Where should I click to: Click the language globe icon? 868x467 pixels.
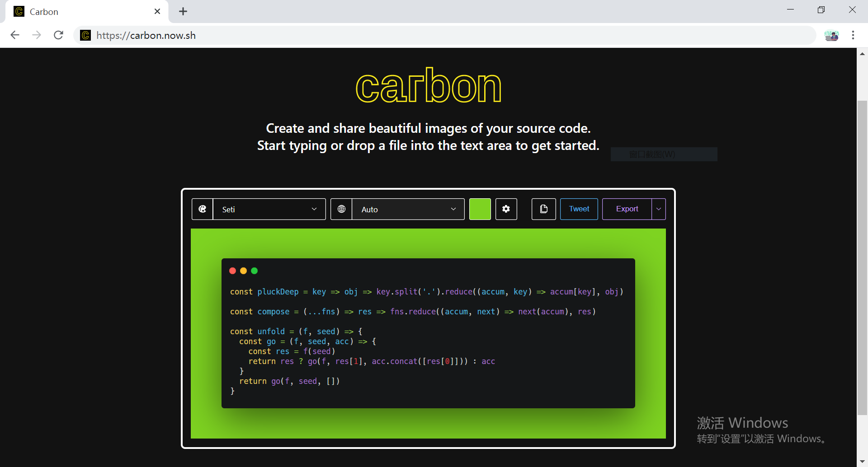click(x=341, y=209)
